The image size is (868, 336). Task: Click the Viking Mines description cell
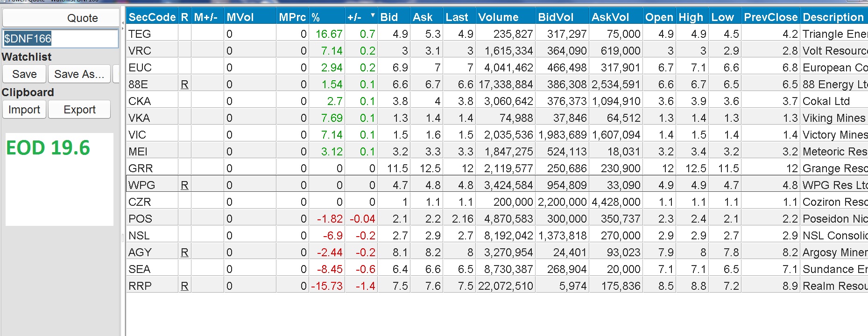pos(834,118)
